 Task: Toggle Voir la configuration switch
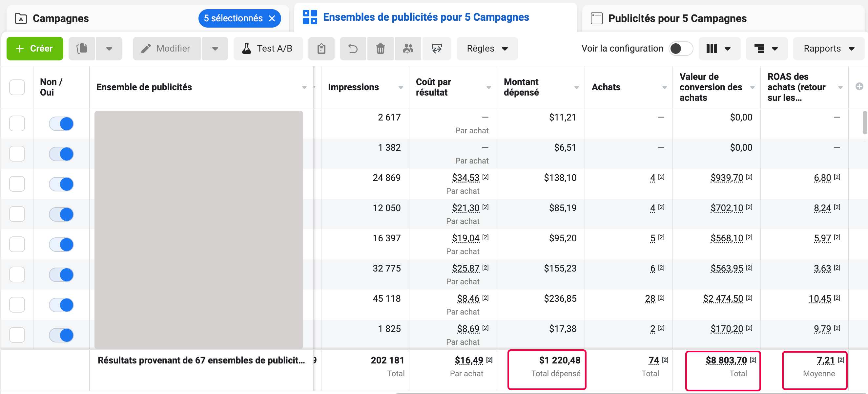pos(680,49)
